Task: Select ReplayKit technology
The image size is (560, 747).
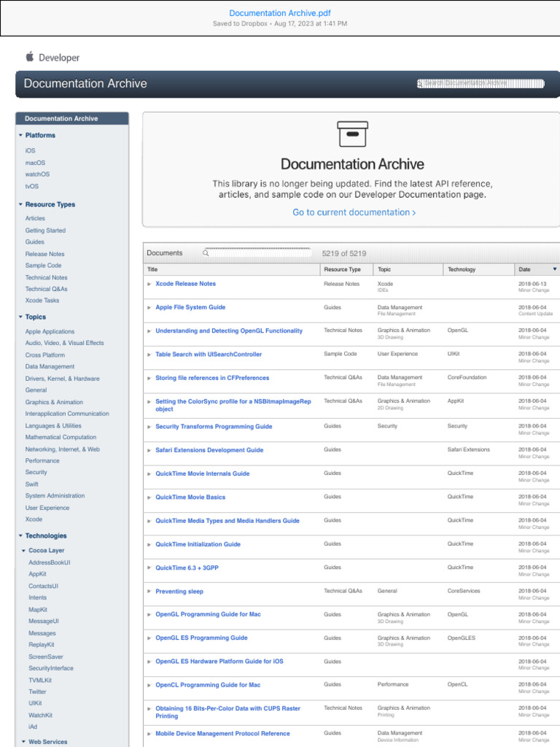Action: (x=42, y=645)
